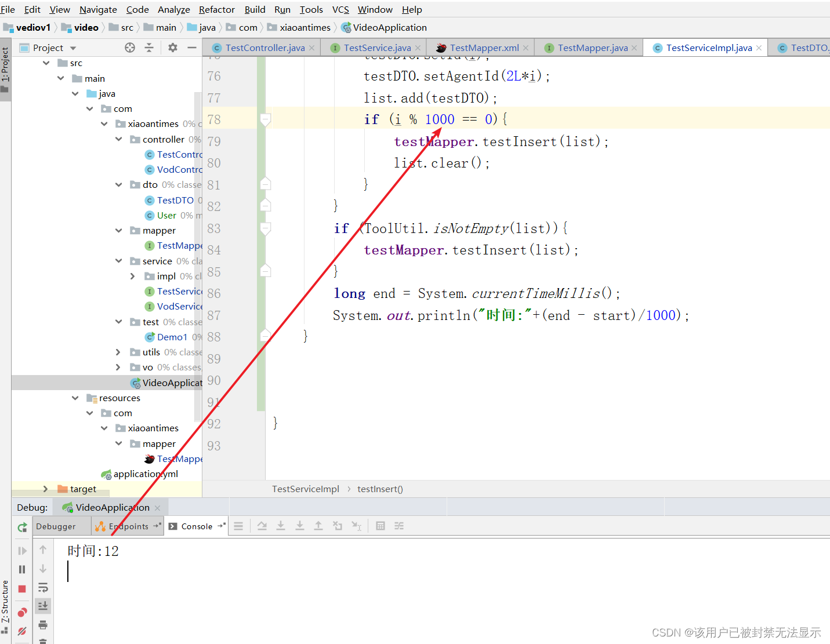
Task: Click Step Into debugger icon
Action: 300,526
